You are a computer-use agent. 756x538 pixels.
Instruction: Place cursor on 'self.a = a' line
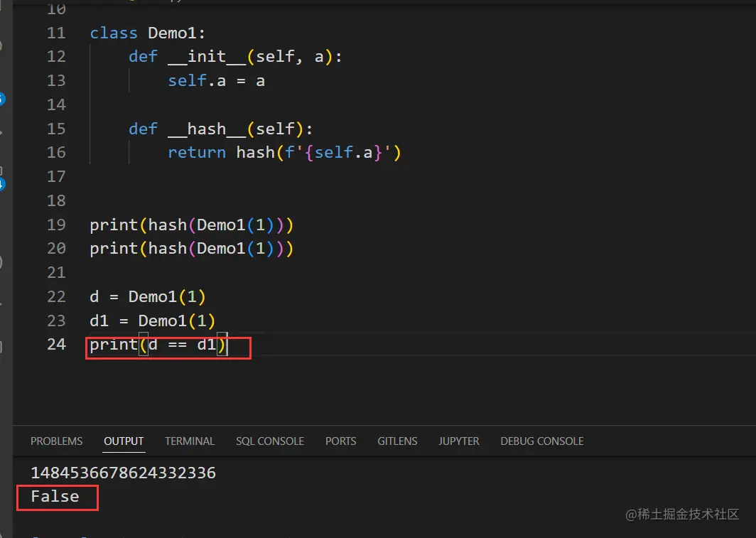pyautogui.click(x=216, y=80)
